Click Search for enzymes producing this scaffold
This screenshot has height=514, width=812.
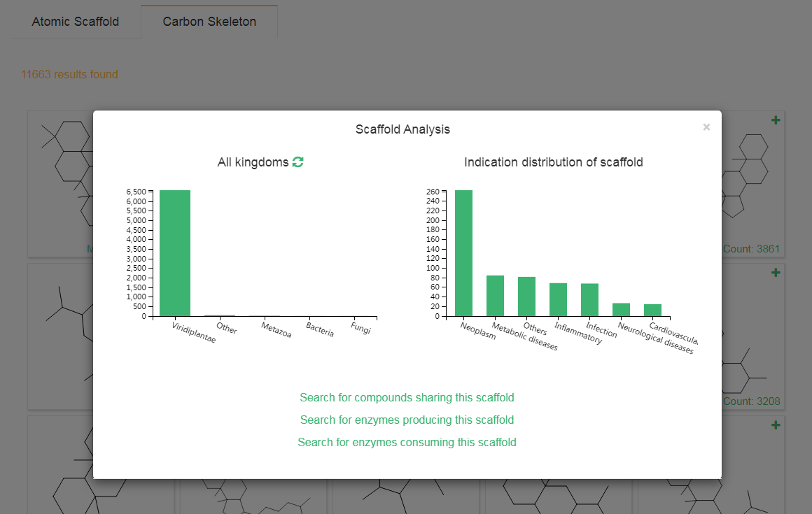(407, 420)
